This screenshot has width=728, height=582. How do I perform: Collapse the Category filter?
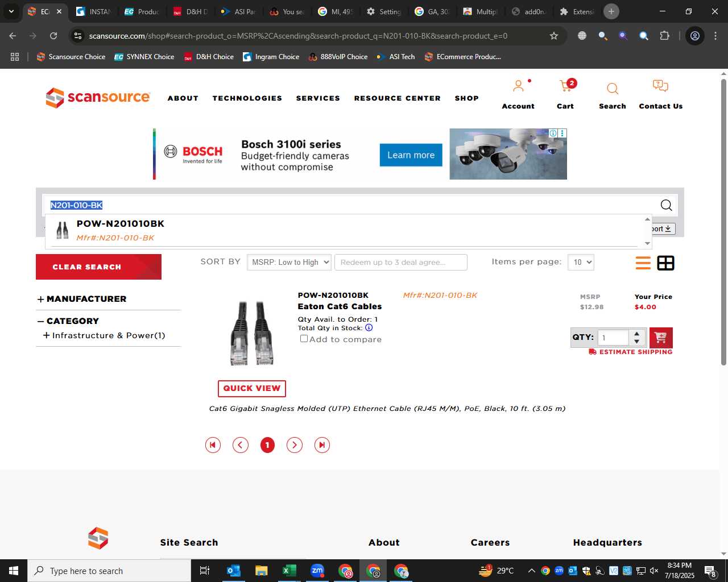pyautogui.click(x=40, y=321)
